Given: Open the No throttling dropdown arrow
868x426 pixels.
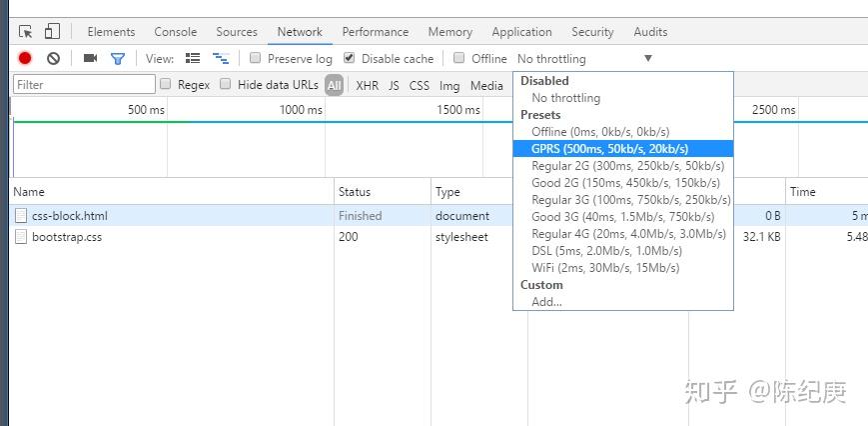Looking at the screenshot, I should pos(648,59).
